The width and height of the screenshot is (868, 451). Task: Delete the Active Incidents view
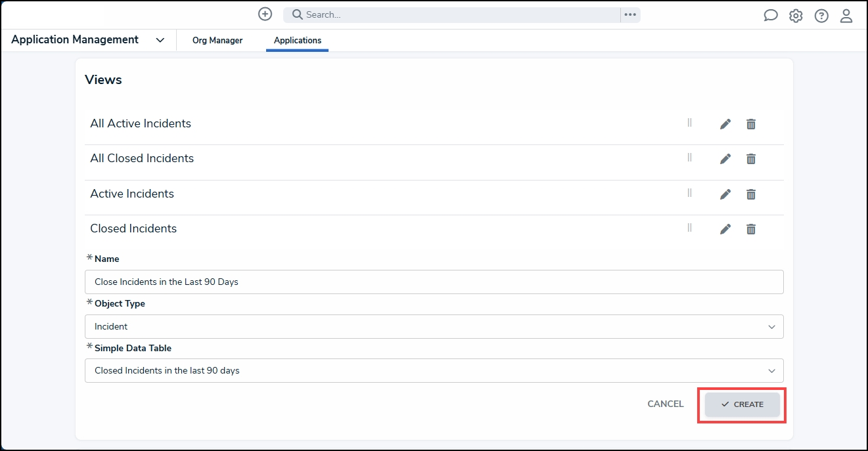pos(751,194)
